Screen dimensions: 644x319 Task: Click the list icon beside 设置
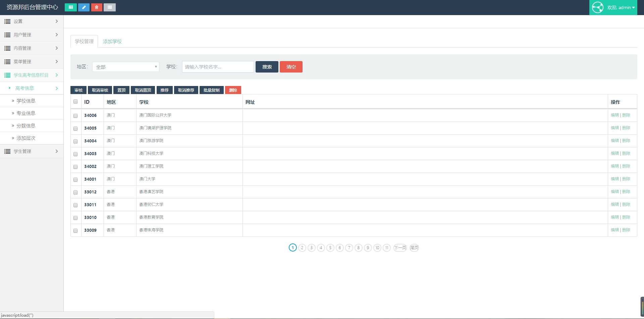(7, 21)
